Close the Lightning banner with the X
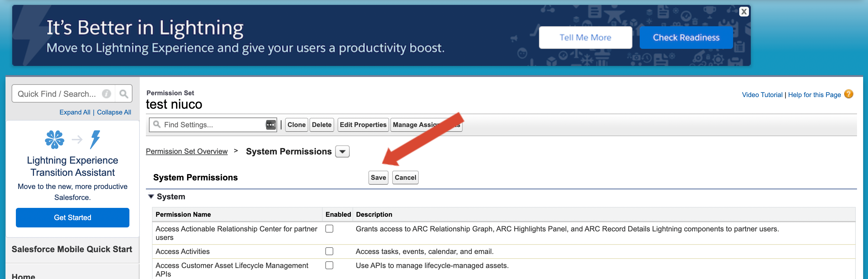 pyautogui.click(x=744, y=12)
